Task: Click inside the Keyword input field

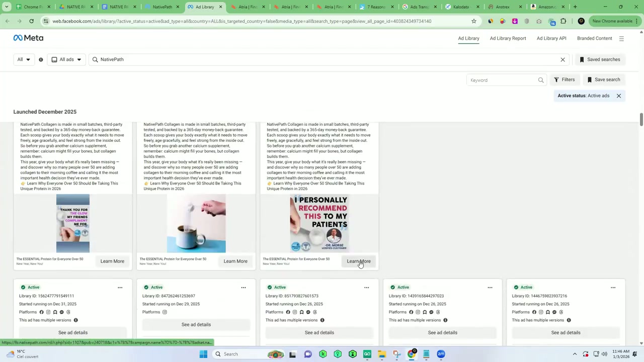Action: [x=498, y=80]
